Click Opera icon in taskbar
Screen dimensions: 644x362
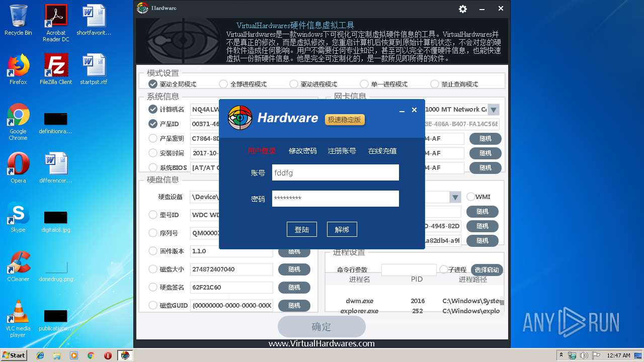pyautogui.click(x=108, y=355)
